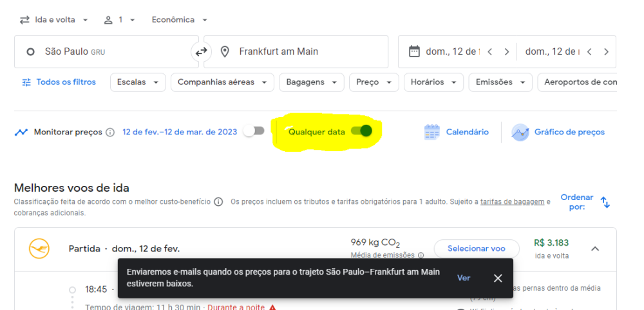
Task: Open the Econômica class dropdown
Action: (x=179, y=20)
